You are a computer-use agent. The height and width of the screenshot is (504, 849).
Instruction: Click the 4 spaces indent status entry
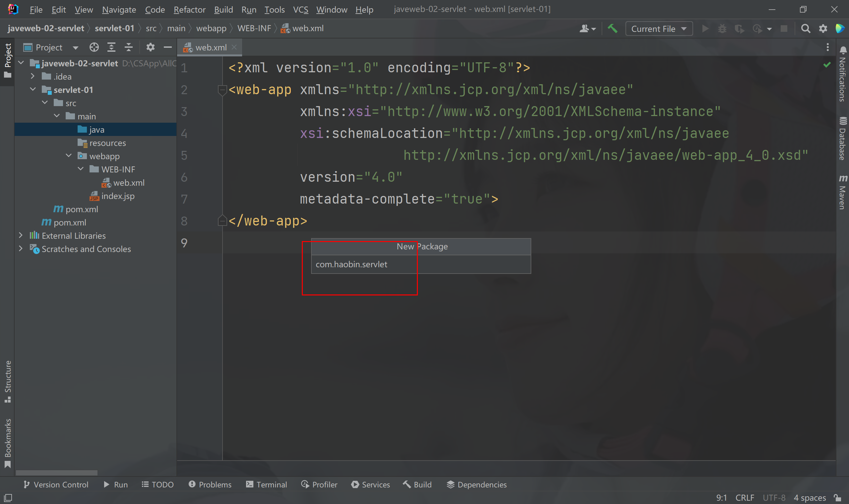[x=810, y=498]
